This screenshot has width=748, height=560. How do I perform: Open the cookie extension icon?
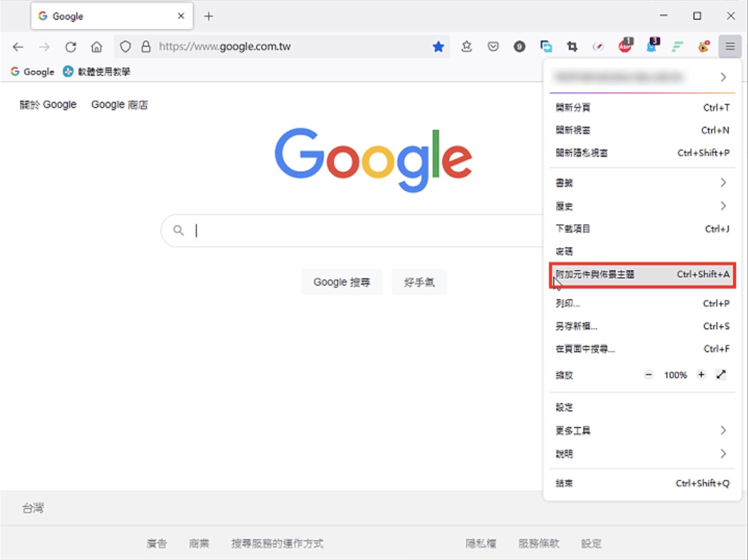704,46
